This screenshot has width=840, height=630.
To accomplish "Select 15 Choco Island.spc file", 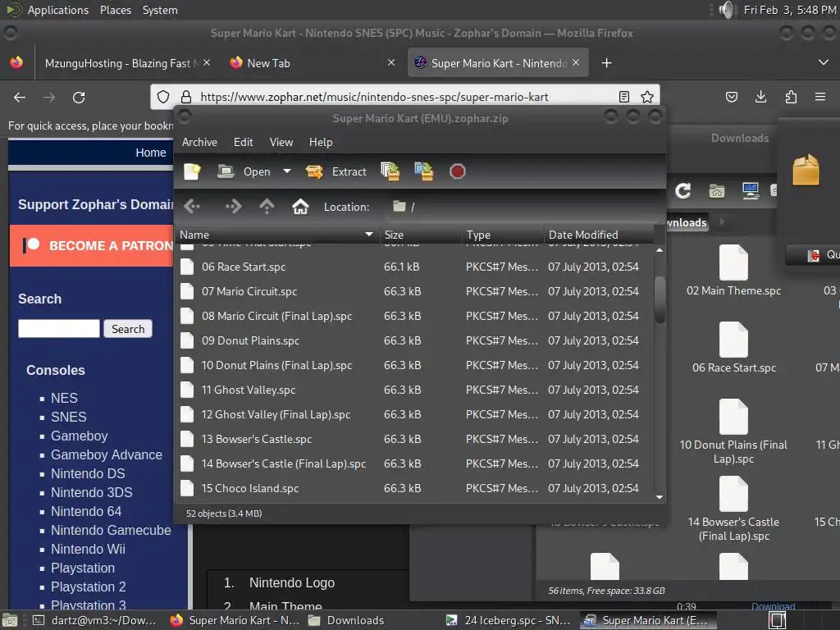I will (x=414, y=489).
